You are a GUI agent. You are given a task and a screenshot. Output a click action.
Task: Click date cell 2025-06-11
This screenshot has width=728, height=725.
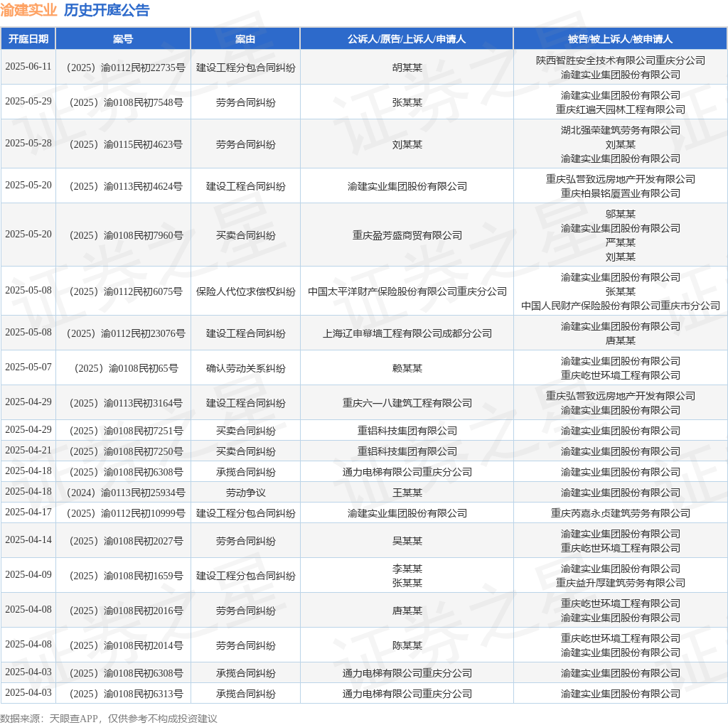click(28, 66)
